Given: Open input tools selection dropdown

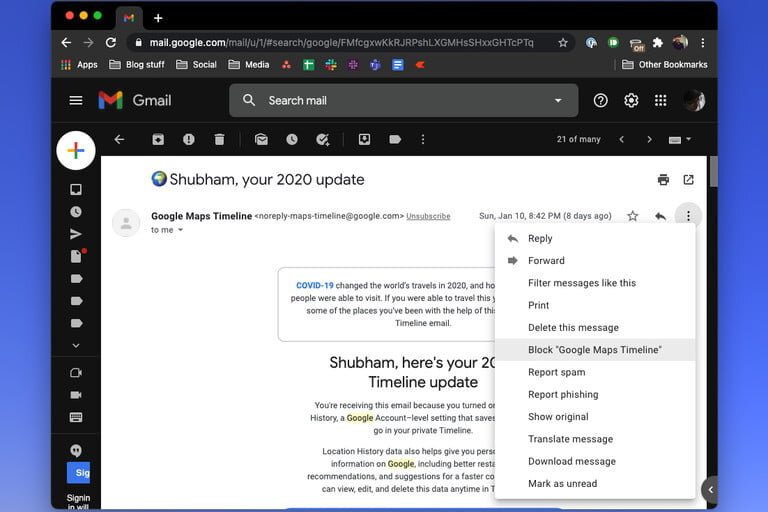Looking at the screenshot, I should pos(680,140).
